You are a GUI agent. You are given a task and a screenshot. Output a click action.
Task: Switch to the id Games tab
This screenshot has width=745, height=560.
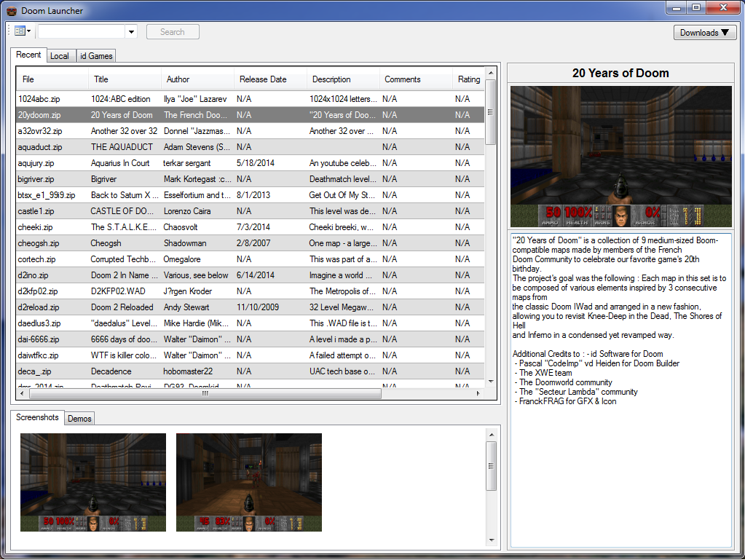[x=96, y=56]
